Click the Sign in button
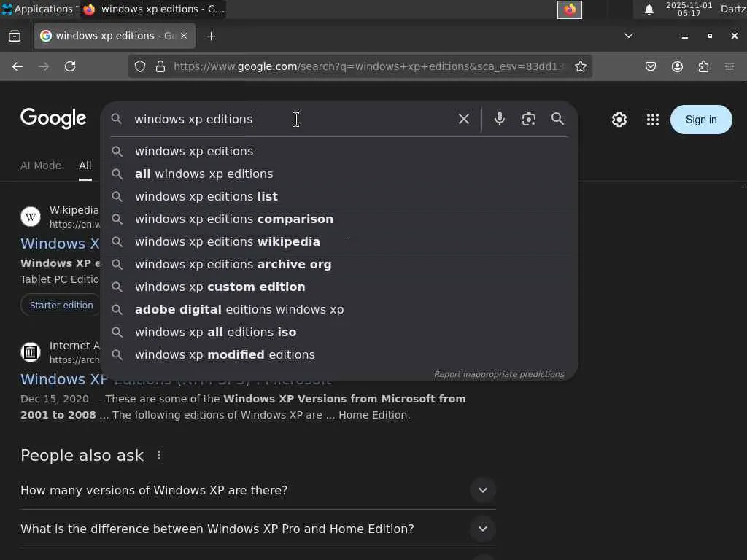 (x=701, y=120)
